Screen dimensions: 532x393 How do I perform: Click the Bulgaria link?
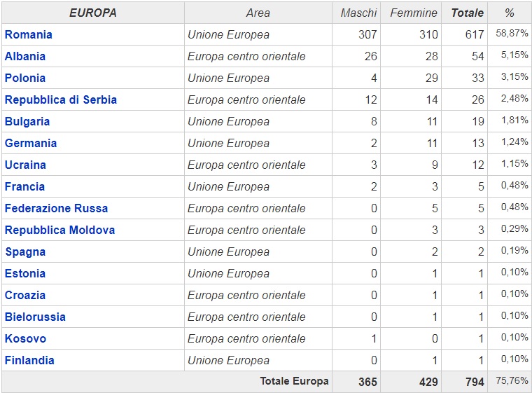(27, 121)
